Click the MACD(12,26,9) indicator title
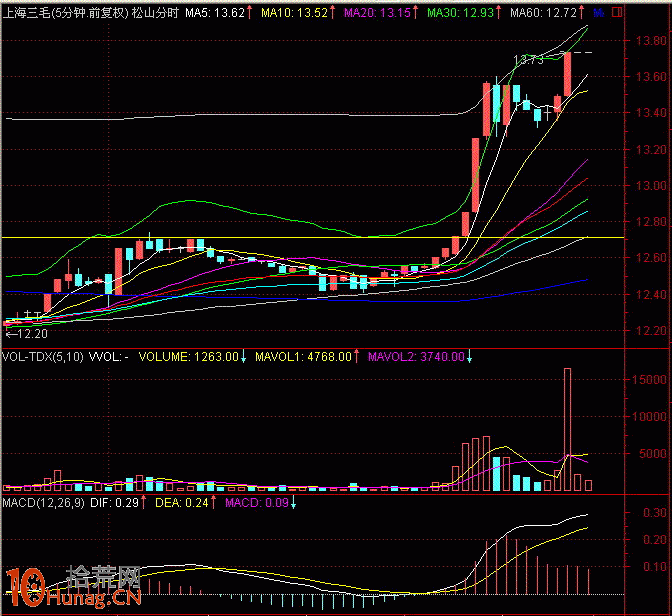Screen dimensions: 672x616 pyautogui.click(x=44, y=503)
